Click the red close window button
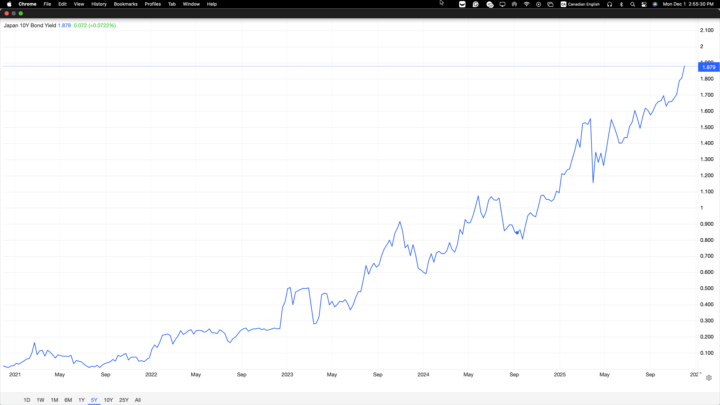This screenshot has height=405, width=720. [x=6, y=13]
